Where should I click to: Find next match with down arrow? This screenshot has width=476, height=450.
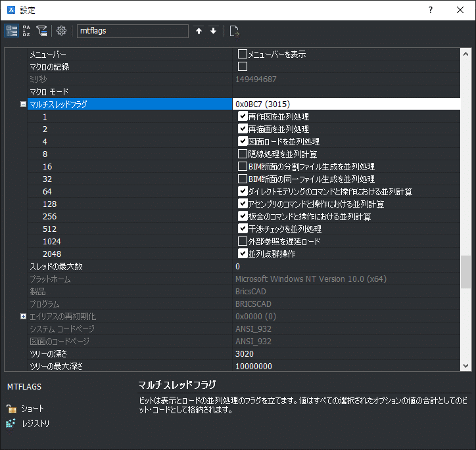(x=214, y=31)
